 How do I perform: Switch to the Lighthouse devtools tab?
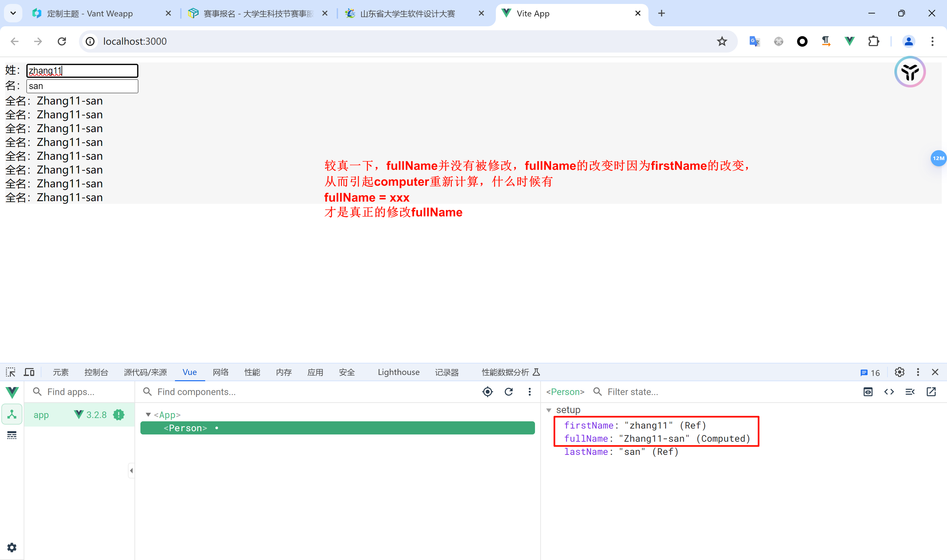tap(398, 372)
